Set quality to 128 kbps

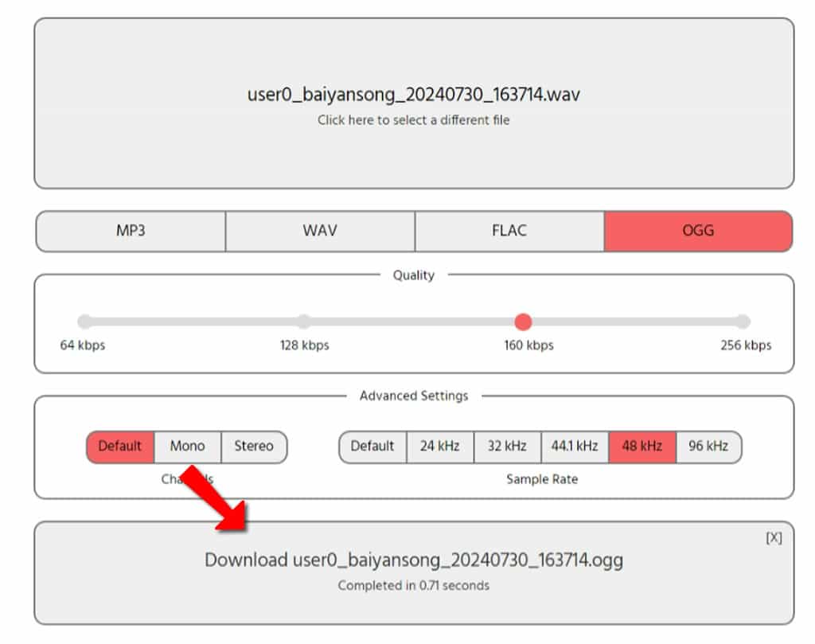(304, 322)
